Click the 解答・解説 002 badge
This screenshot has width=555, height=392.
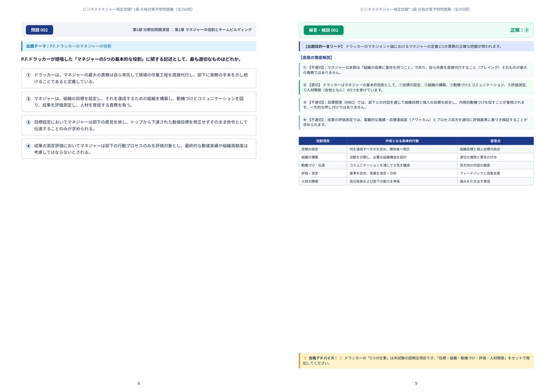pyautogui.click(x=324, y=30)
